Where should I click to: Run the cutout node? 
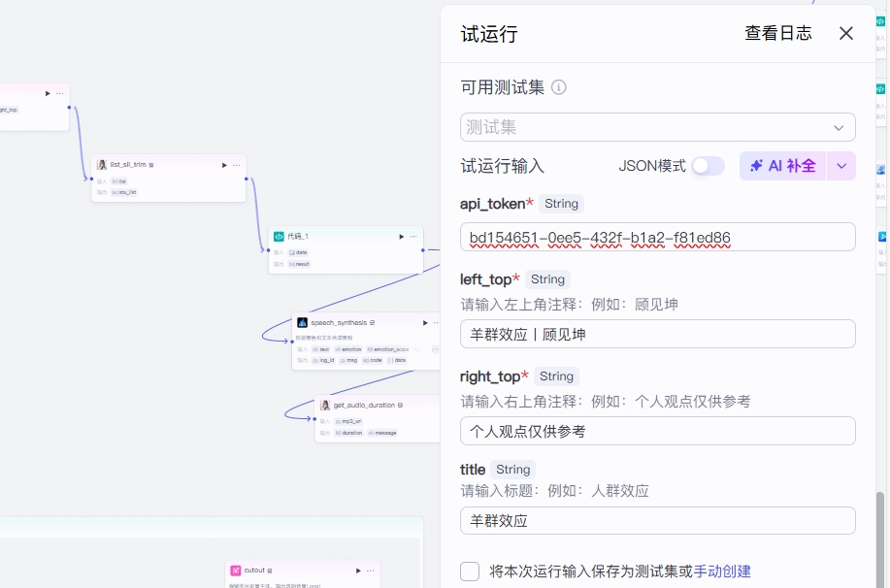pyautogui.click(x=358, y=571)
